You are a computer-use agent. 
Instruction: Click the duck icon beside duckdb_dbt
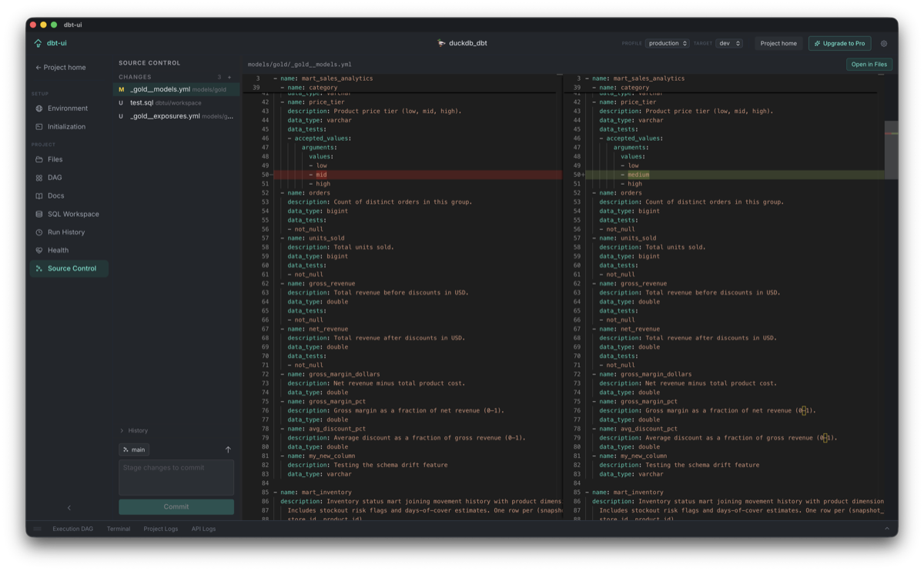click(x=441, y=43)
